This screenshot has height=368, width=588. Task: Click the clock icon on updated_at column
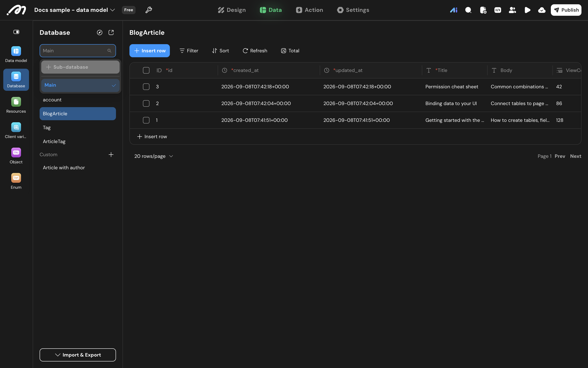[326, 70]
